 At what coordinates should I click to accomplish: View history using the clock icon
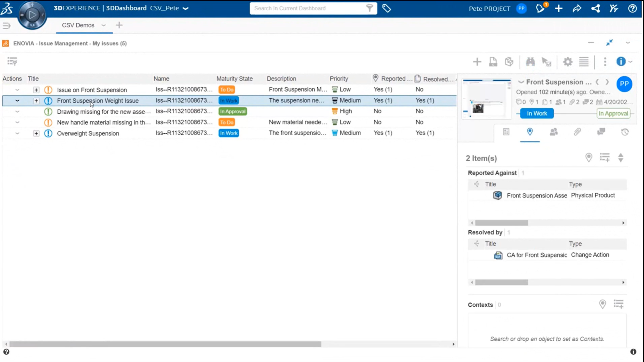click(625, 132)
